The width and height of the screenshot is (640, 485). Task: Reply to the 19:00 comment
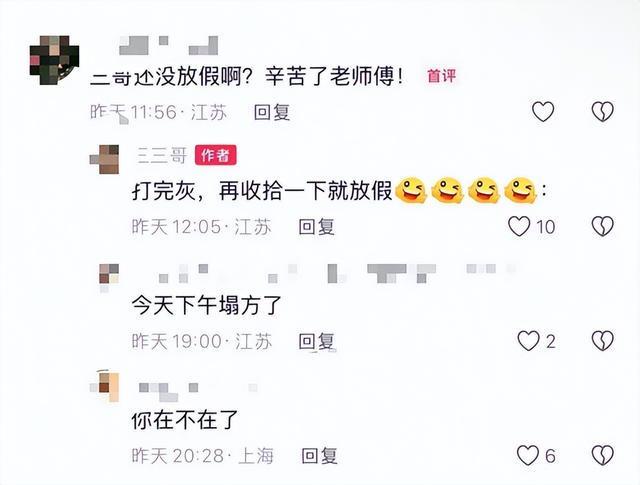[317, 341]
